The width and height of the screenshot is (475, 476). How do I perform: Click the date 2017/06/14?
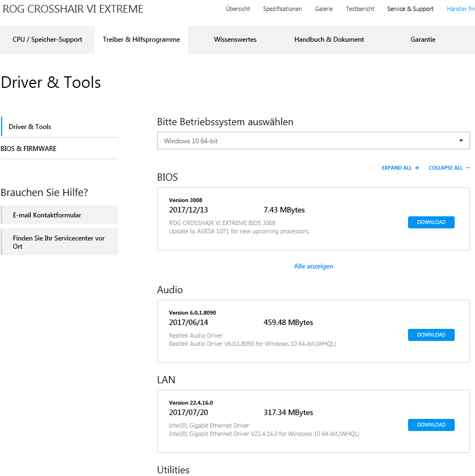click(x=188, y=322)
